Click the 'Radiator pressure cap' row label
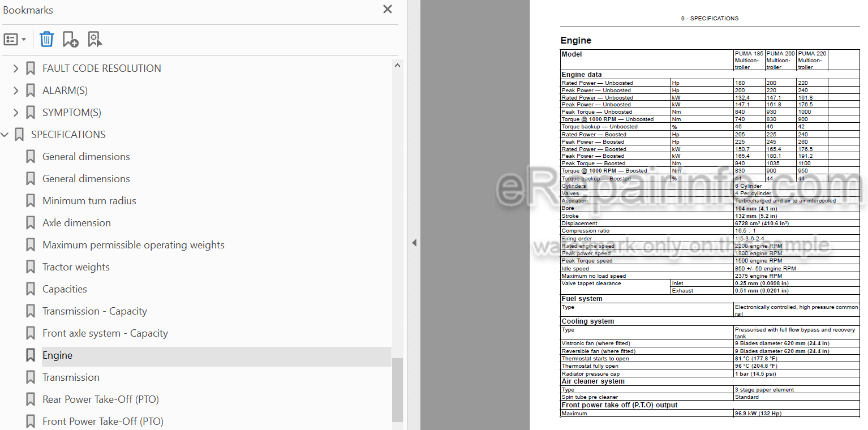Viewport: 868px width, 430px height. (x=590, y=374)
